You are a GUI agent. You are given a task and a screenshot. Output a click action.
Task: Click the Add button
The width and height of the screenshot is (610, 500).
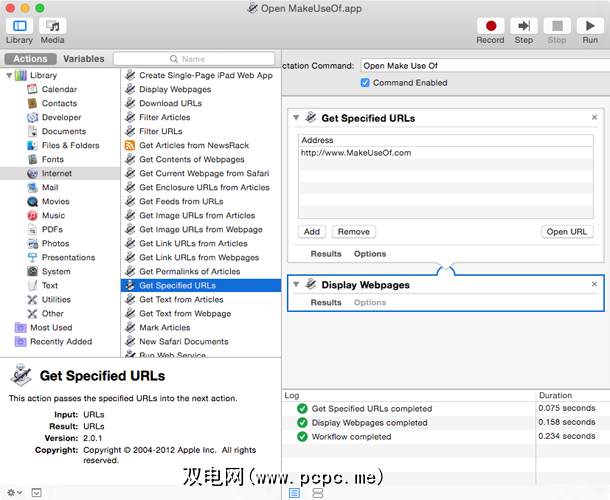(312, 232)
